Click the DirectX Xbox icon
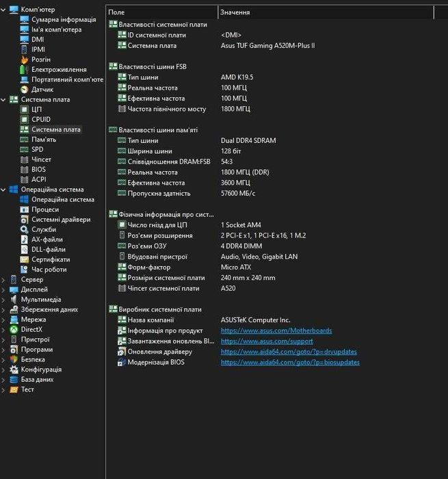This screenshot has width=448, height=479. click(14, 330)
